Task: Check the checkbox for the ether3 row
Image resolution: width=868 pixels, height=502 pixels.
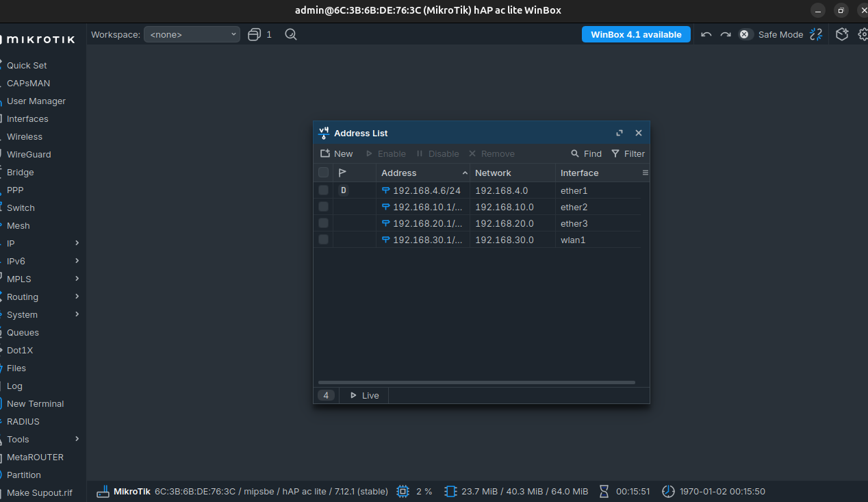Action: coord(323,223)
